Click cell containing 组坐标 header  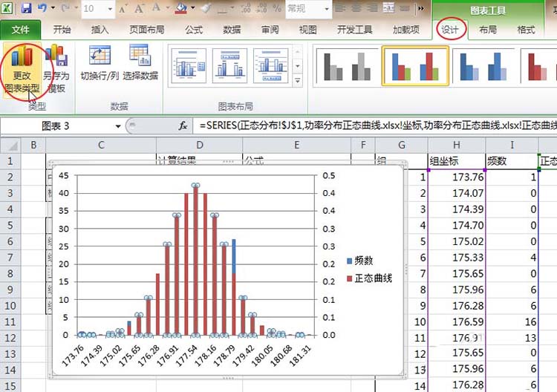pos(457,161)
